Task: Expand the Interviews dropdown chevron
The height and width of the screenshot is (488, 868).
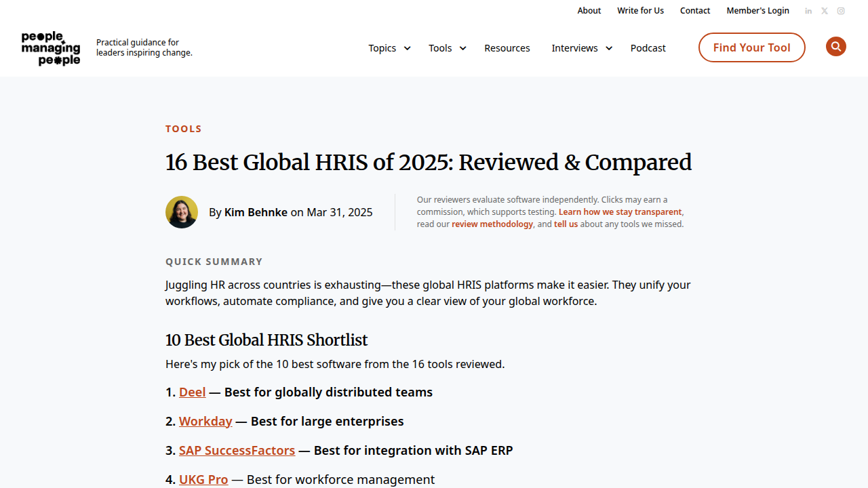Action: 608,48
